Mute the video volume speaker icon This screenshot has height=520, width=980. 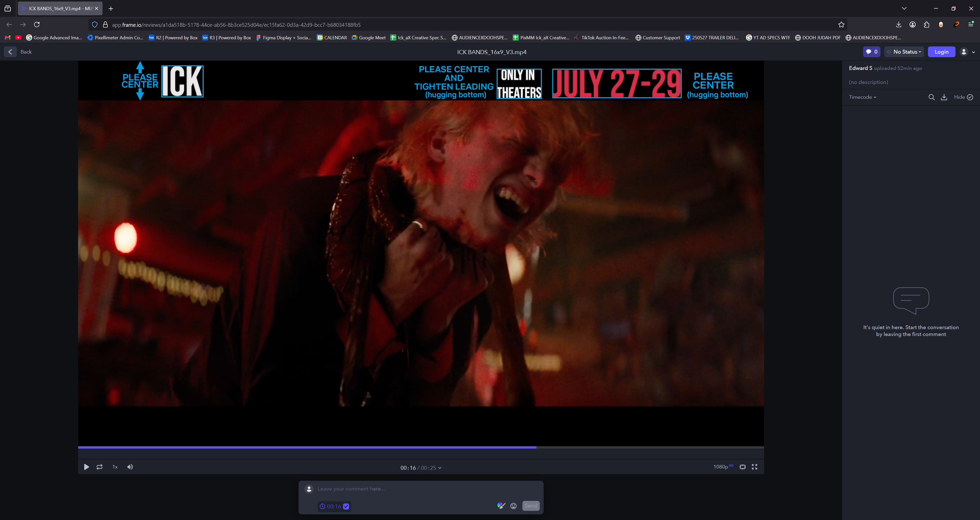(130, 467)
